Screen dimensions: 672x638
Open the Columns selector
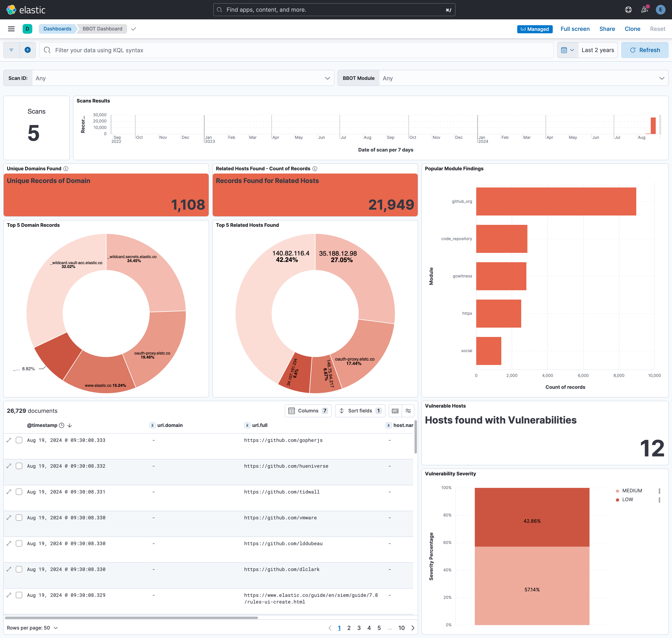pyautogui.click(x=308, y=411)
